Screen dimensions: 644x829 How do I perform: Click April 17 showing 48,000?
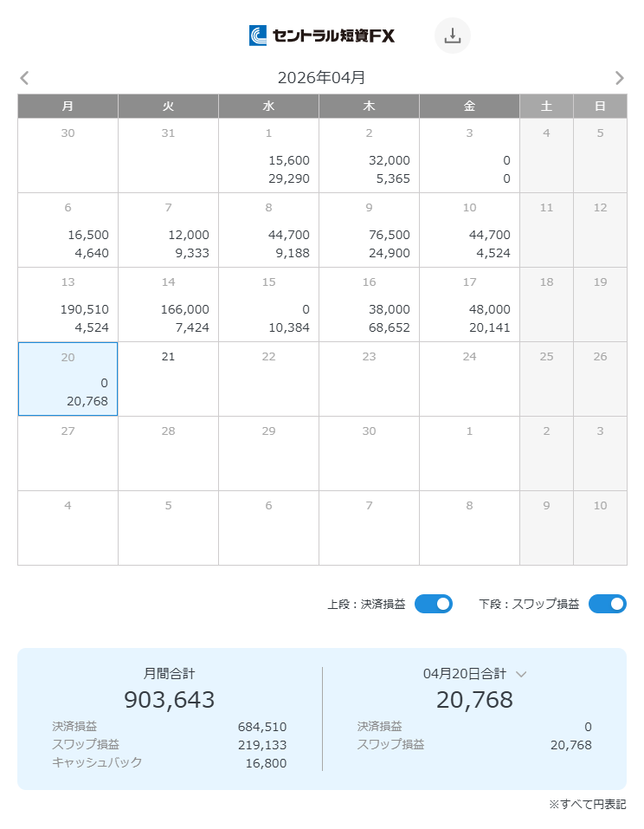click(x=470, y=305)
